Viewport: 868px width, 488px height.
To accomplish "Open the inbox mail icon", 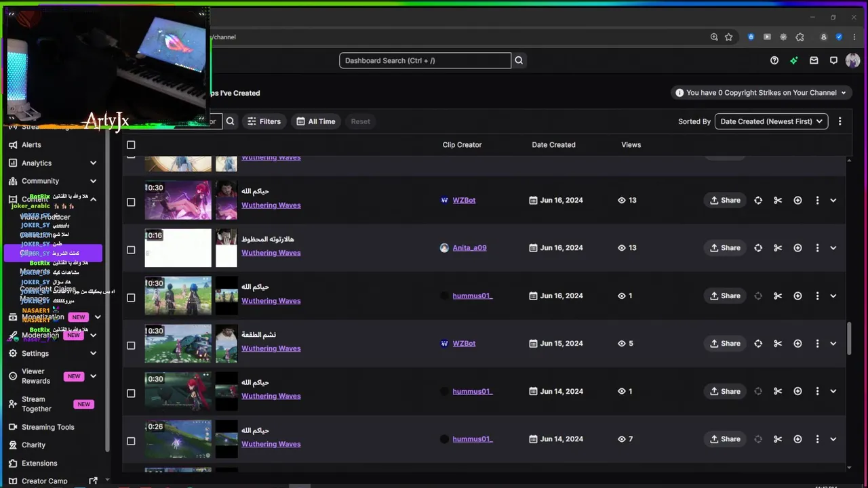I will point(814,60).
